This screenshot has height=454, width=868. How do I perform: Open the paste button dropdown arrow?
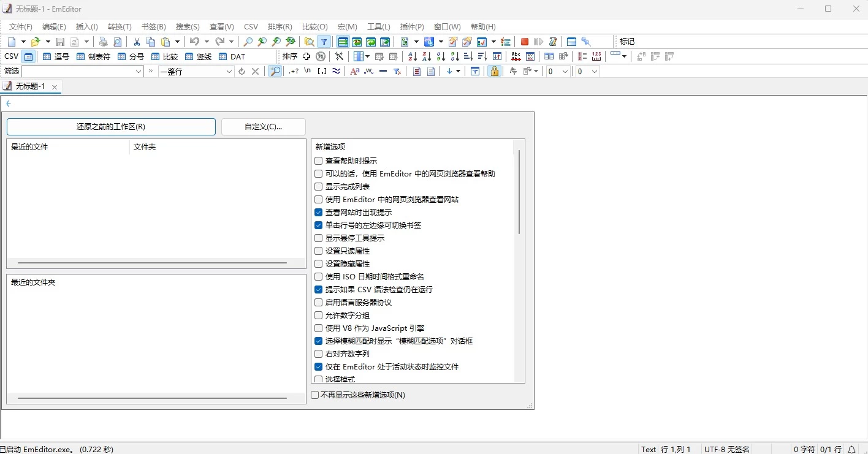coord(177,42)
